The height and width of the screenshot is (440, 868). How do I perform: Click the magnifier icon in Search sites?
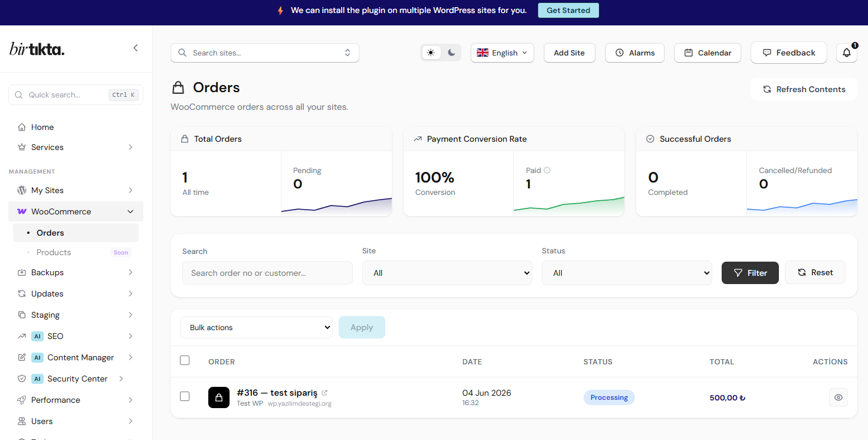[182, 53]
